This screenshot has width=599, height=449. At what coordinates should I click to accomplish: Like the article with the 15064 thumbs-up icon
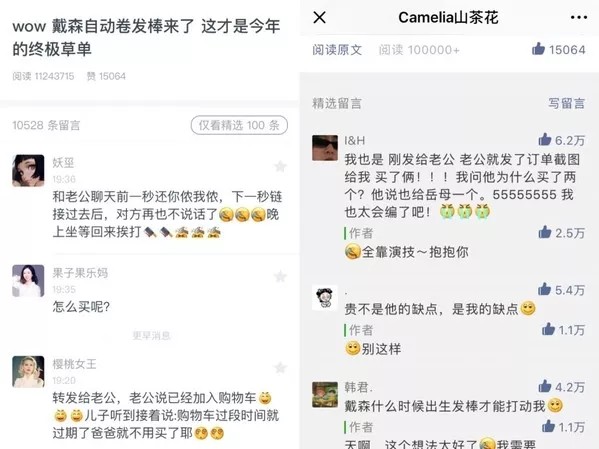click(538, 49)
